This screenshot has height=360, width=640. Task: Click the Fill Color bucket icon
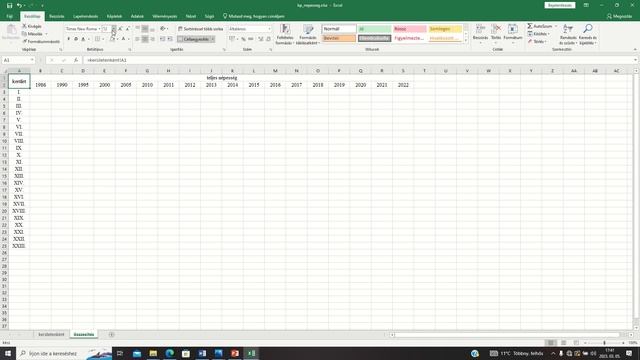point(112,39)
